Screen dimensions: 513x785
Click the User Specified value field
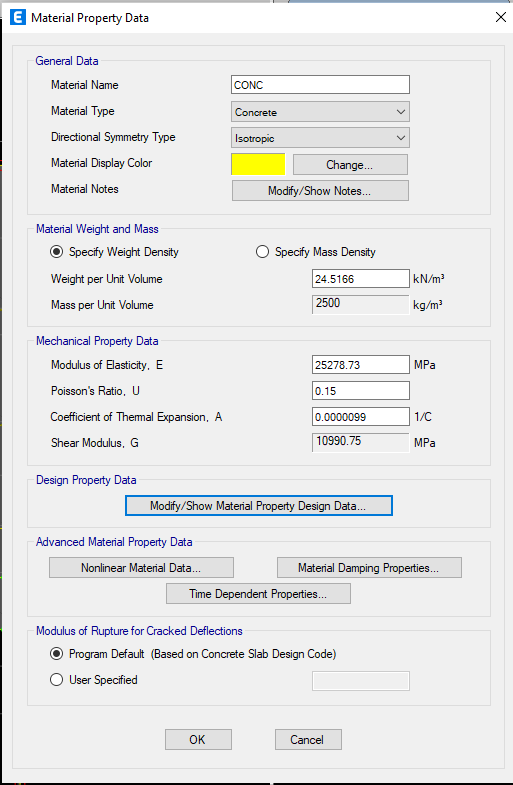coord(361,681)
